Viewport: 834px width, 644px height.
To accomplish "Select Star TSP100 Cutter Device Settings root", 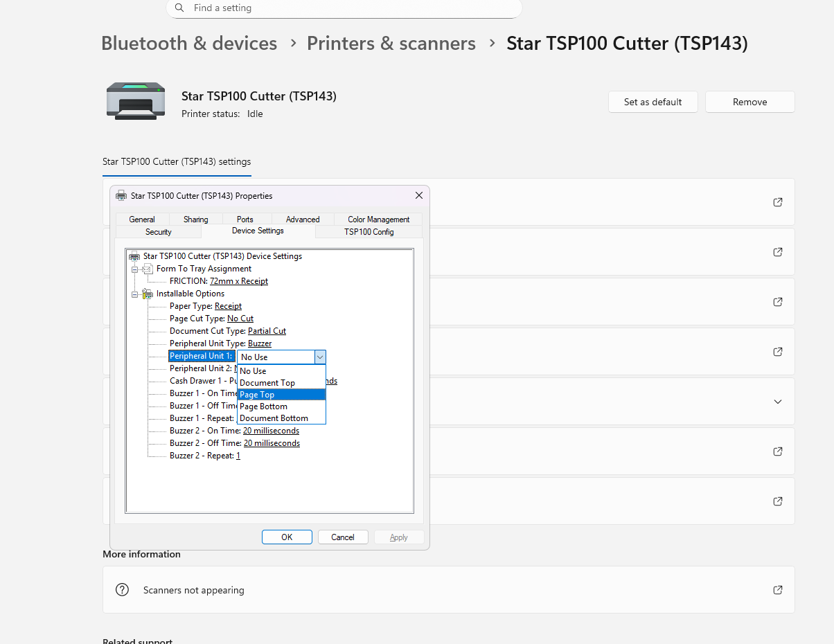I will tap(222, 256).
